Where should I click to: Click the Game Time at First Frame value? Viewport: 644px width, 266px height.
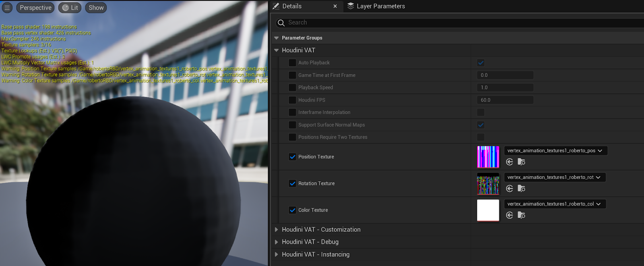pos(505,75)
